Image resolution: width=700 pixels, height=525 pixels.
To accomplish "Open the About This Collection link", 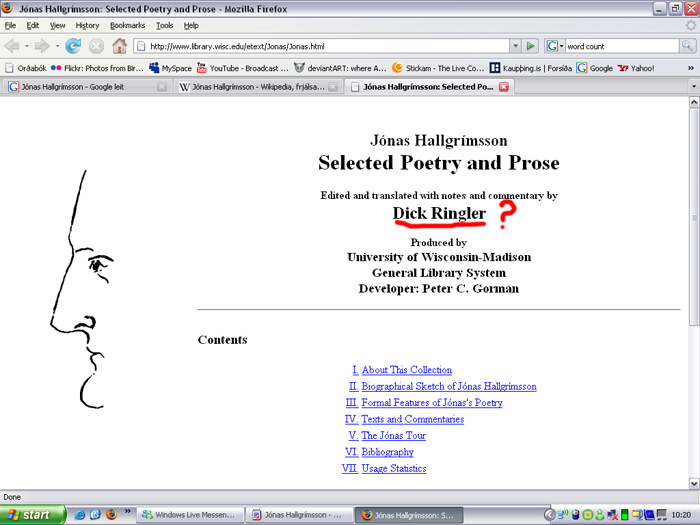I will coord(407,370).
